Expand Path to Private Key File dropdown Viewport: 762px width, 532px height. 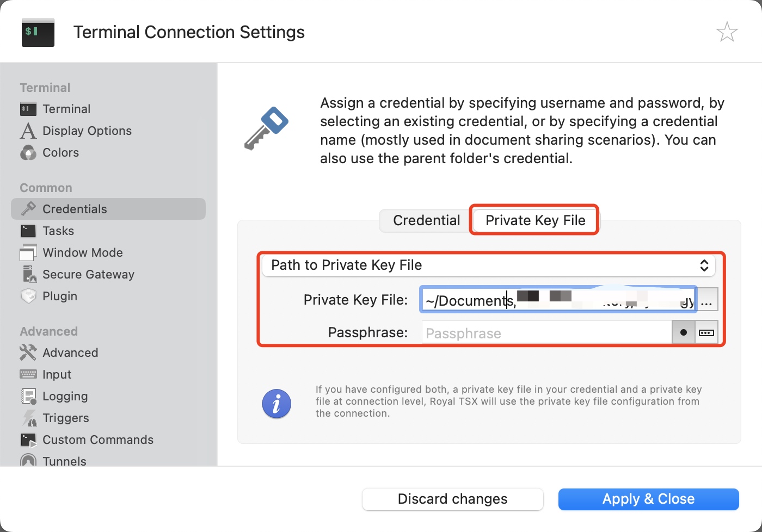pos(488,265)
